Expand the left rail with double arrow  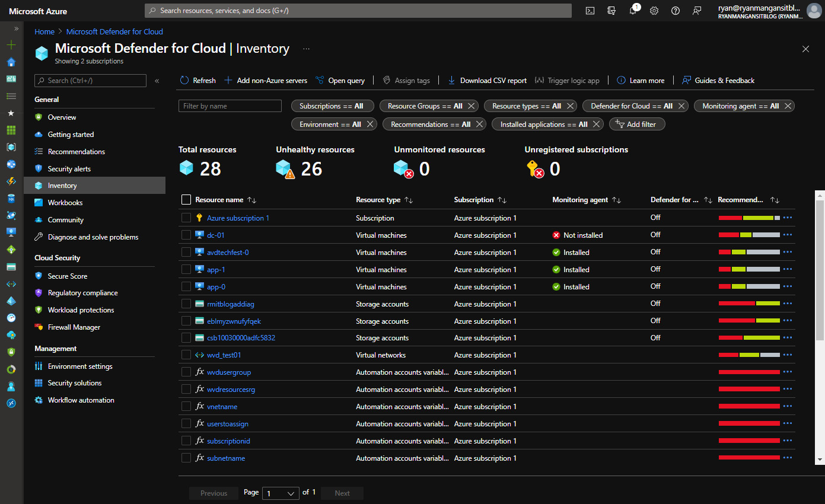(x=16, y=28)
